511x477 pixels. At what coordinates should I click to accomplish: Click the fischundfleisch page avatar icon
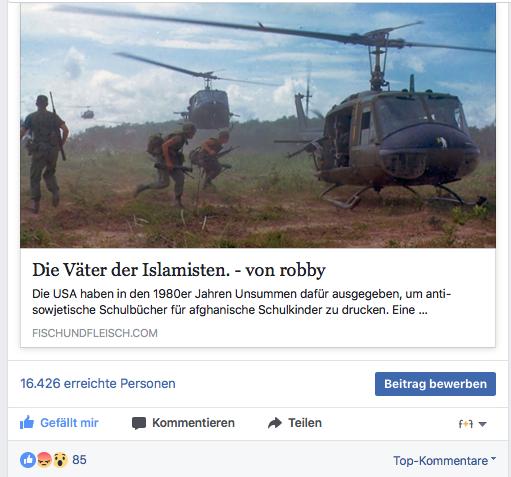466,424
